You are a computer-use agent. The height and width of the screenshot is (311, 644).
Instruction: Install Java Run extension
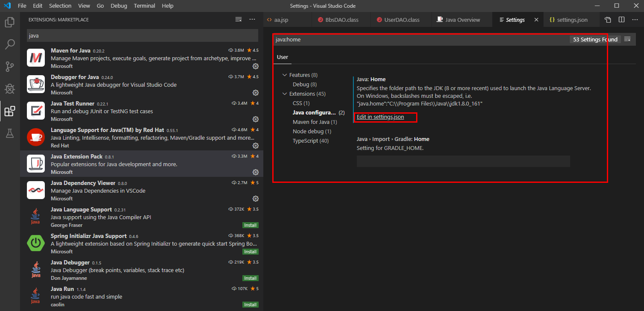point(251,305)
